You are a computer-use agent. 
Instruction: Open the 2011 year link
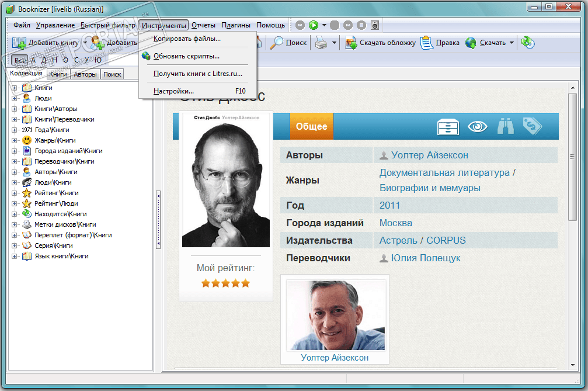coord(389,205)
